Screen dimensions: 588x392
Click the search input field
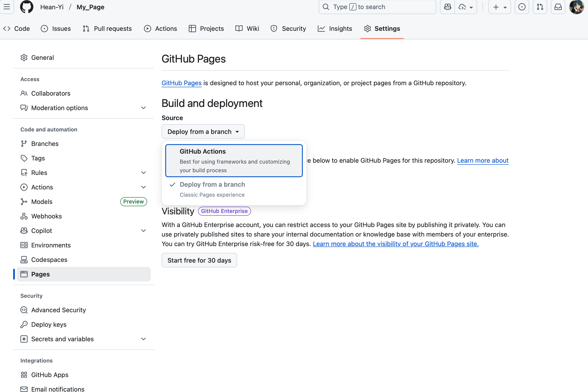click(377, 7)
